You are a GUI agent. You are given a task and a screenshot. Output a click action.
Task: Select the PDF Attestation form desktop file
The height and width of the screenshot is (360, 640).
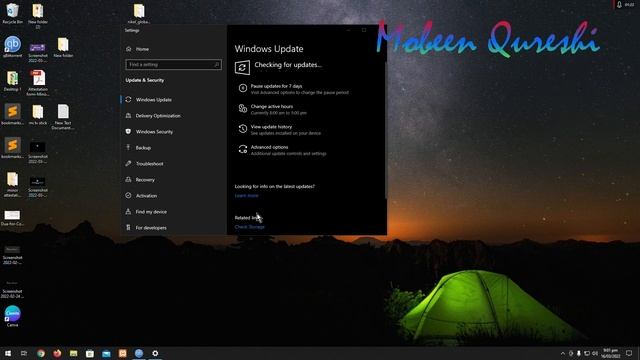click(38, 83)
